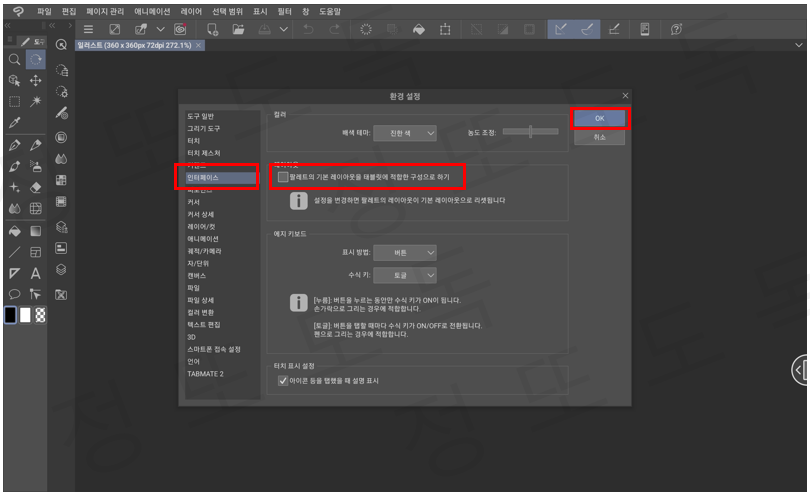Select 언어 in the preferences list

tap(193, 362)
